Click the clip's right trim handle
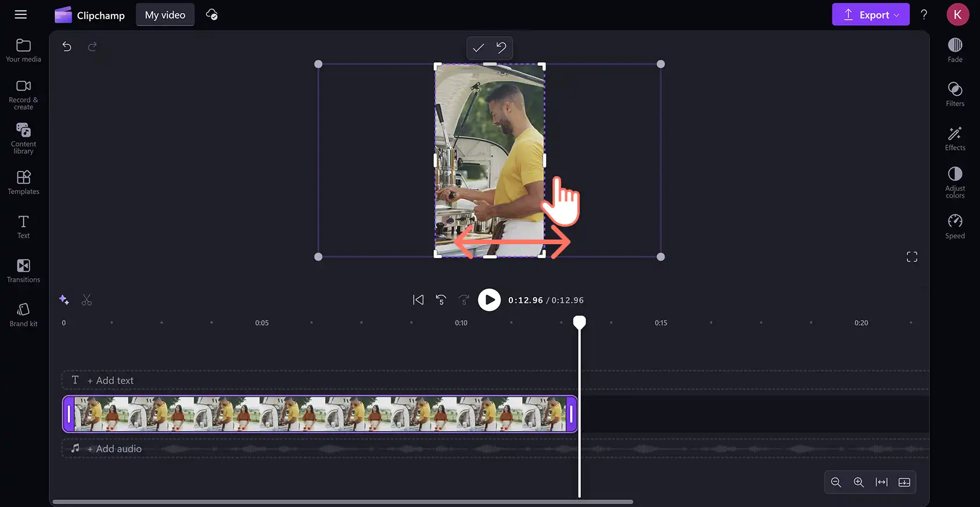The width and height of the screenshot is (980, 507). [x=572, y=414]
